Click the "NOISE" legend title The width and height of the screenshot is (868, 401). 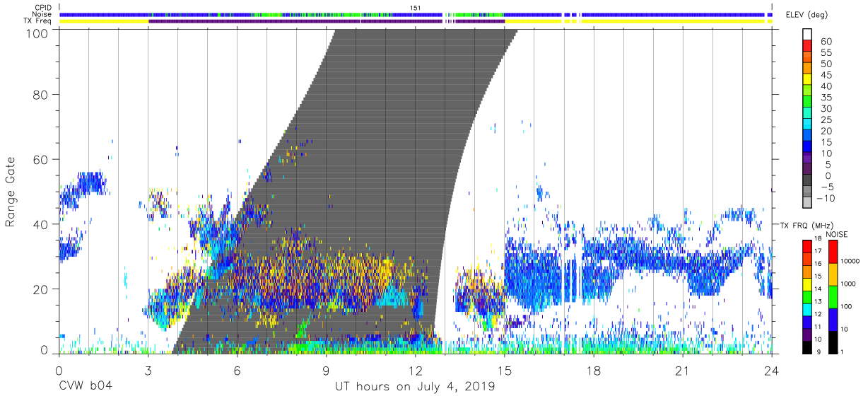click(838, 234)
